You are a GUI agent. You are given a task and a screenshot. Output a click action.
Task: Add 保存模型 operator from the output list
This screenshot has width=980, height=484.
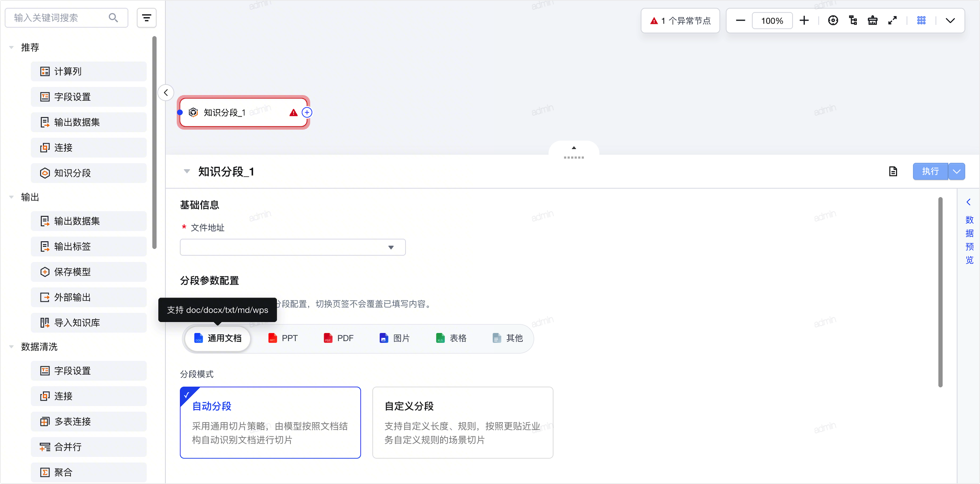pyautogui.click(x=89, y=272)
